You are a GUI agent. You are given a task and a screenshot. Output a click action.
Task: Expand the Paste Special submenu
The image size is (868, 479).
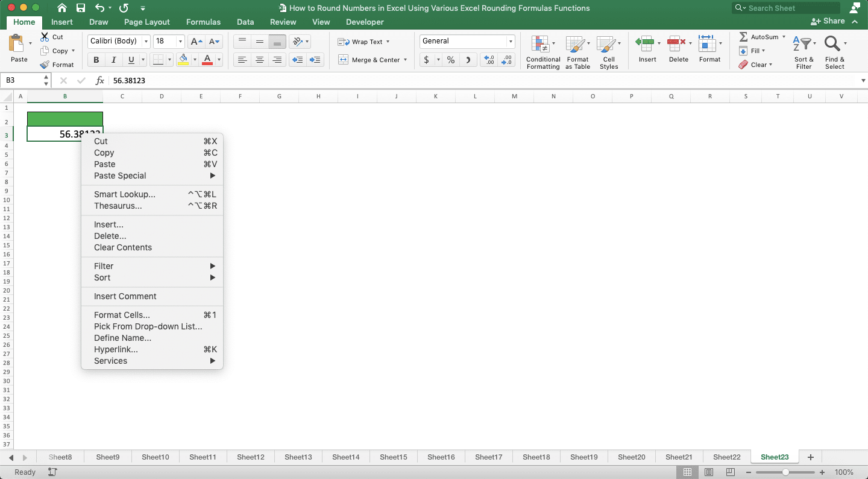pos(119,176)
